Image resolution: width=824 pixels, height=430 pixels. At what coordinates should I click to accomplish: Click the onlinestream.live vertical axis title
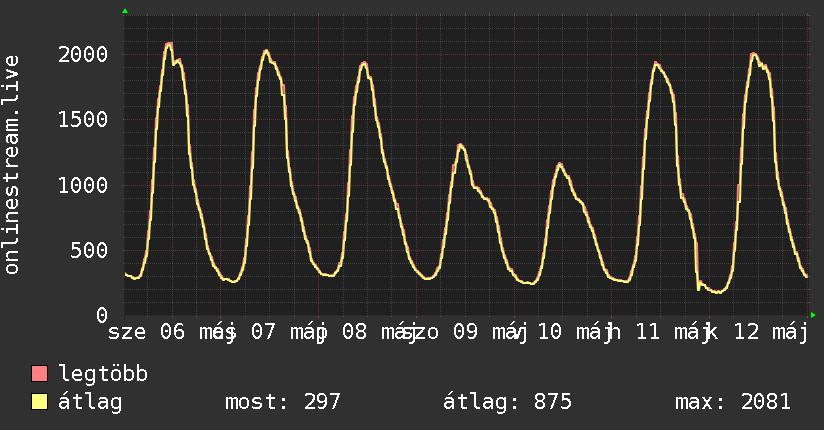click(12, 165)
